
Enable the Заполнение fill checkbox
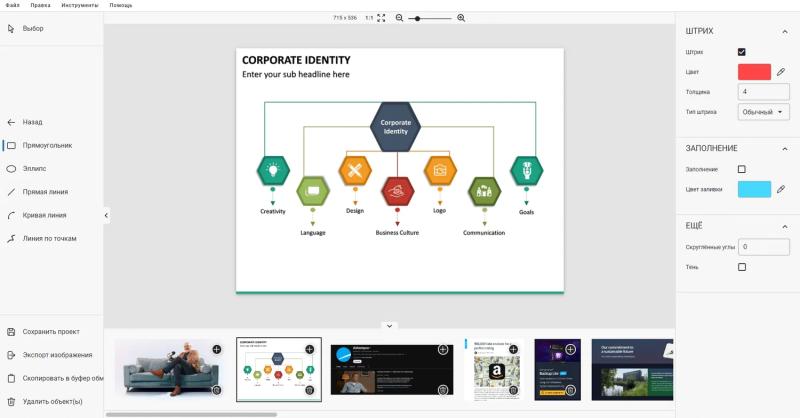(742, 169)
